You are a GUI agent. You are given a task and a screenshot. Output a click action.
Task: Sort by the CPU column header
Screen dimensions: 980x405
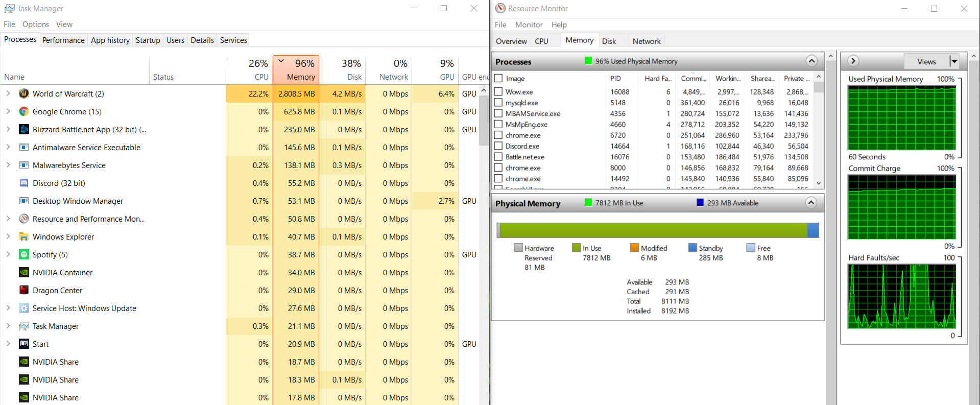coord(248,69)
